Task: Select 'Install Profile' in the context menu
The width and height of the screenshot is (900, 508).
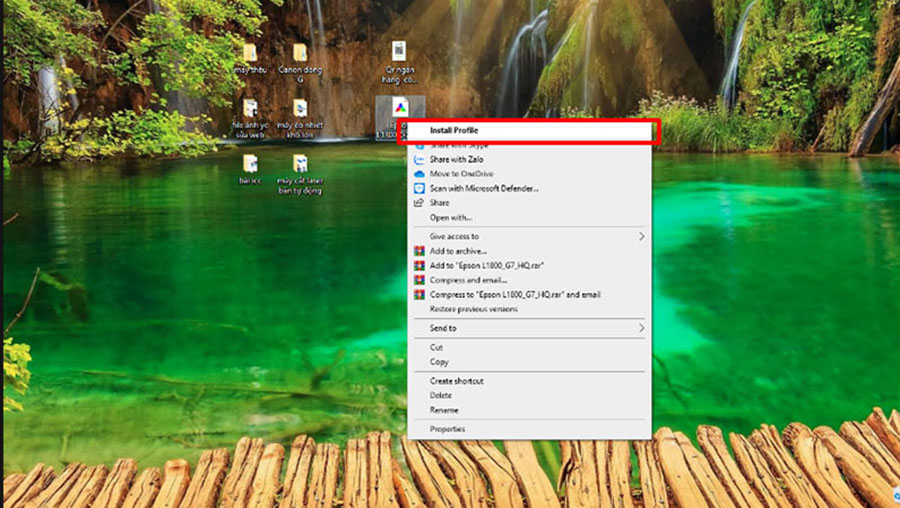Action: pyautogui.click(x=454, y=130)
